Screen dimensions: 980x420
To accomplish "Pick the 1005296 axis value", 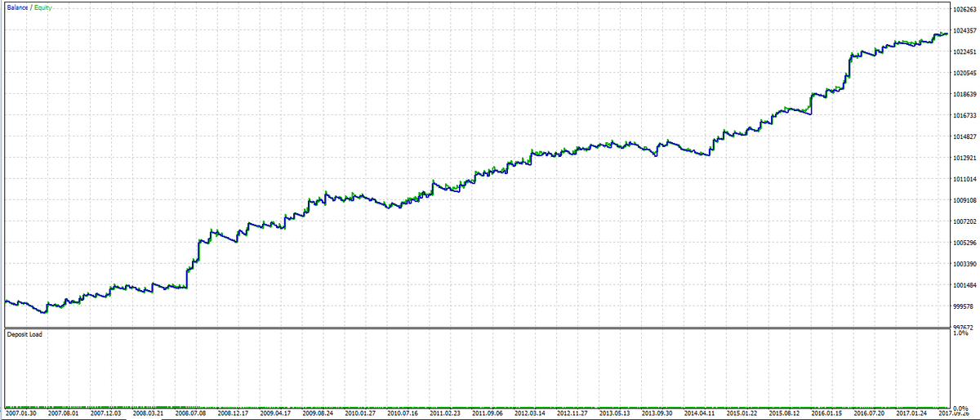I will [x=965, y=243].
